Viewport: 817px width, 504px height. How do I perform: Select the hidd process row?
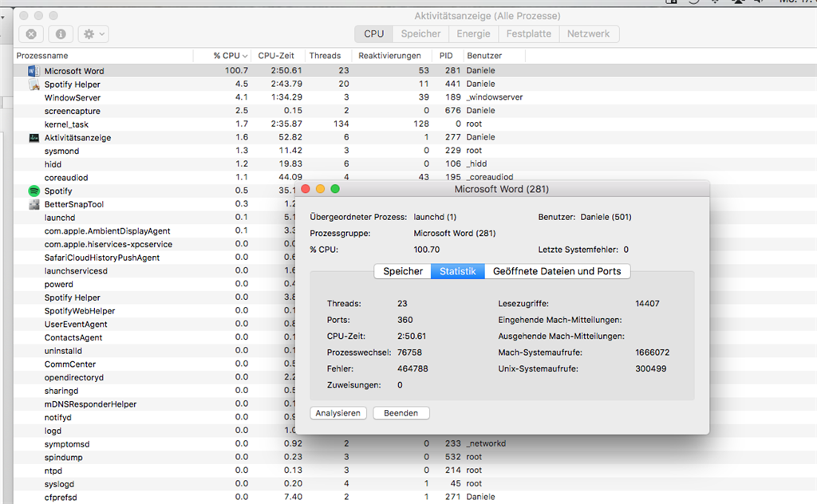pos(415,164)
